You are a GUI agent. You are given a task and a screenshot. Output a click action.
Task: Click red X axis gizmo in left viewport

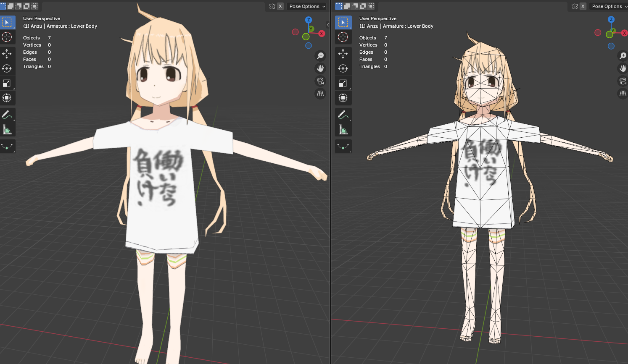tap(322, 34)
